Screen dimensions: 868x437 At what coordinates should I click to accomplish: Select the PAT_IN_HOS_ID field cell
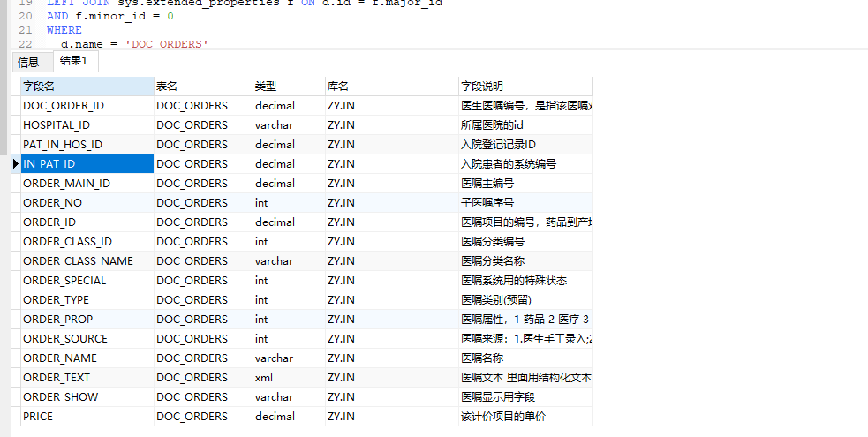coord(87,145)
